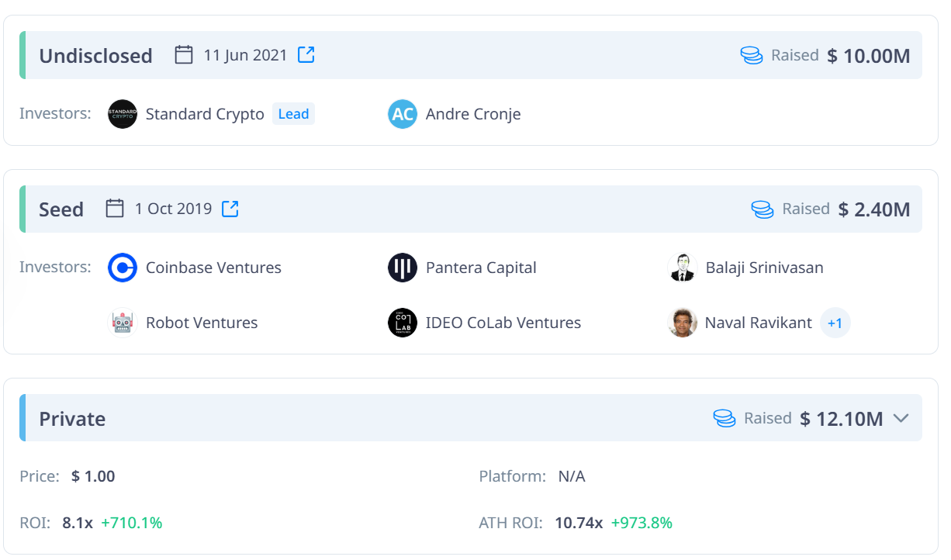Select the Lead tag beside Standard Crypto

(293, 113)
